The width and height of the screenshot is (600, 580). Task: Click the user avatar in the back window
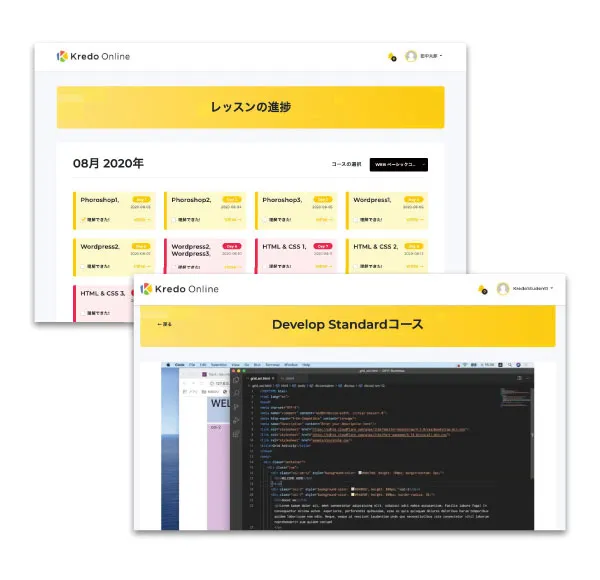pyautogui.click(x=411, y=56)
